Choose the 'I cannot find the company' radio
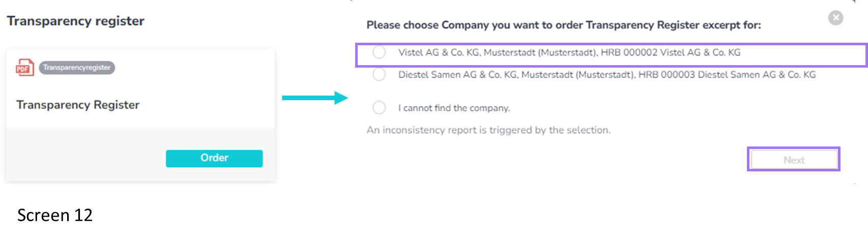The height and width of the screenshot is (238, 868). [x=379, y=108]
